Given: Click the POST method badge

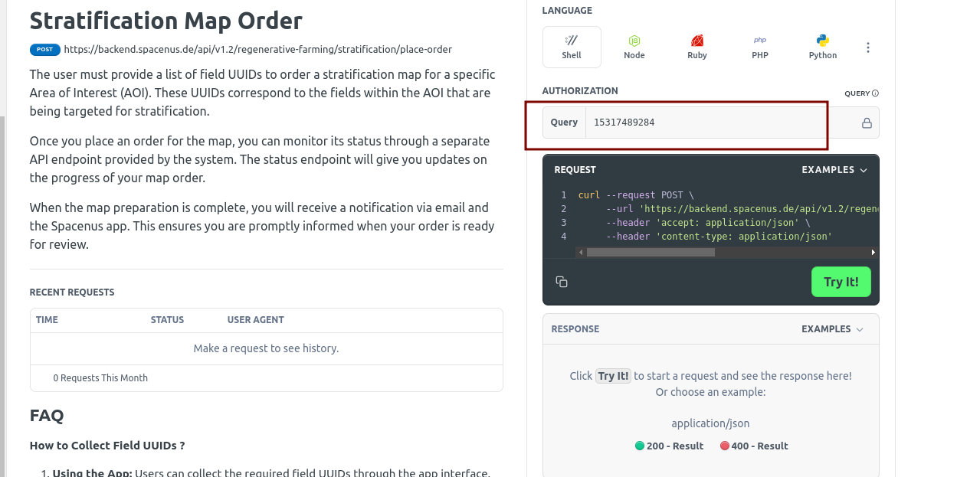Looking at the screenshot, I should [44, 49].
